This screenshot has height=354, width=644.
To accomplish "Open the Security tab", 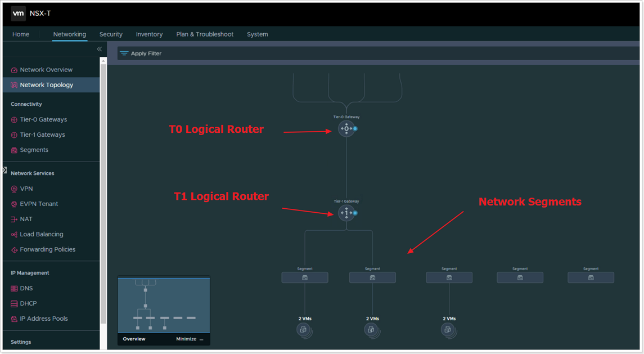I will tap(111, 34).
